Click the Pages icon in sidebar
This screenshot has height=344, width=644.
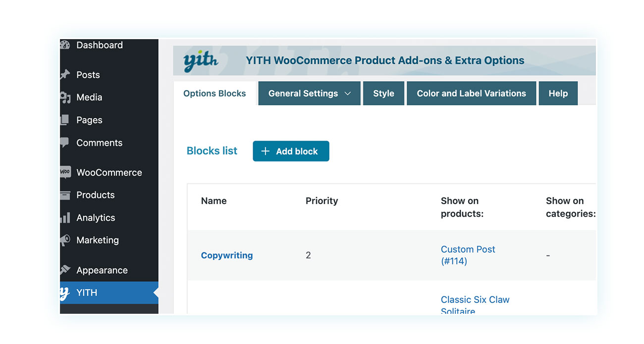point(65,120)
